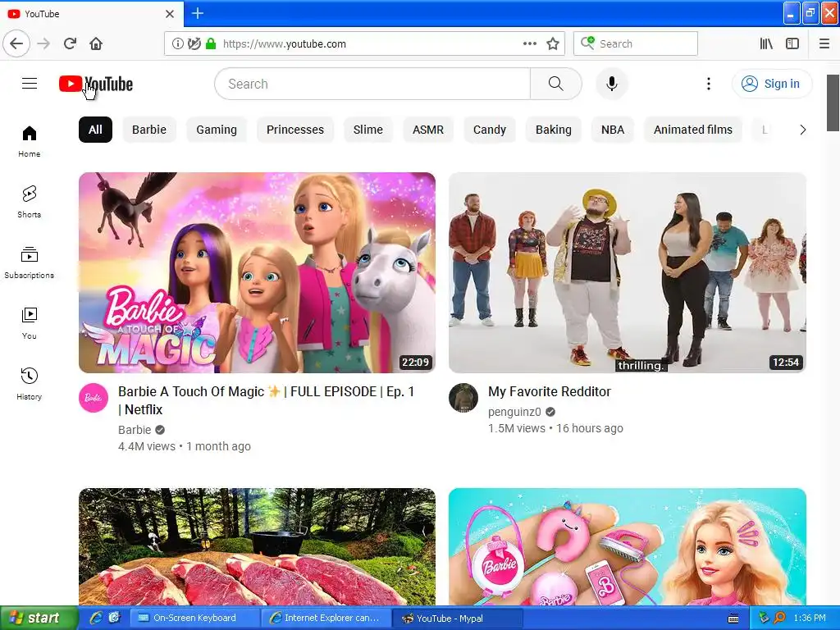This screenshot has height=630, width=840.
Task: Close the YouTube tab
Action: (170, 14)
